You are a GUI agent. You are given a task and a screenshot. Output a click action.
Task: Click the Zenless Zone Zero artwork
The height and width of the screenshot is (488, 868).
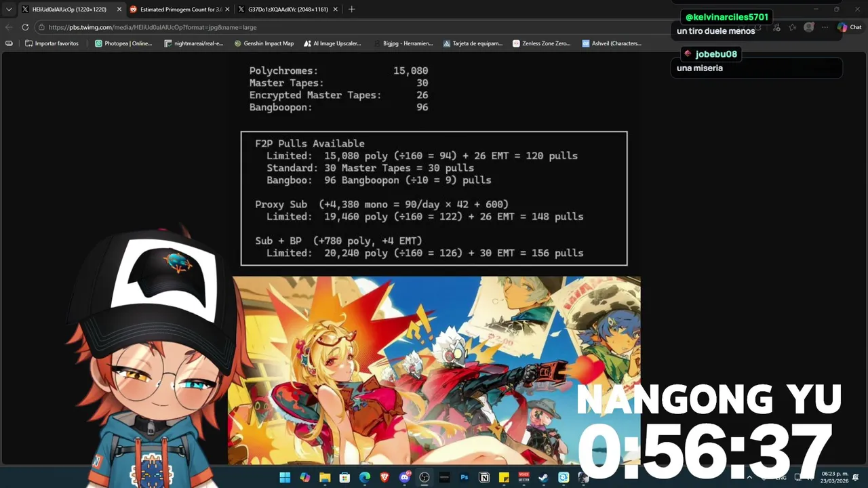[x=434, y=370]
